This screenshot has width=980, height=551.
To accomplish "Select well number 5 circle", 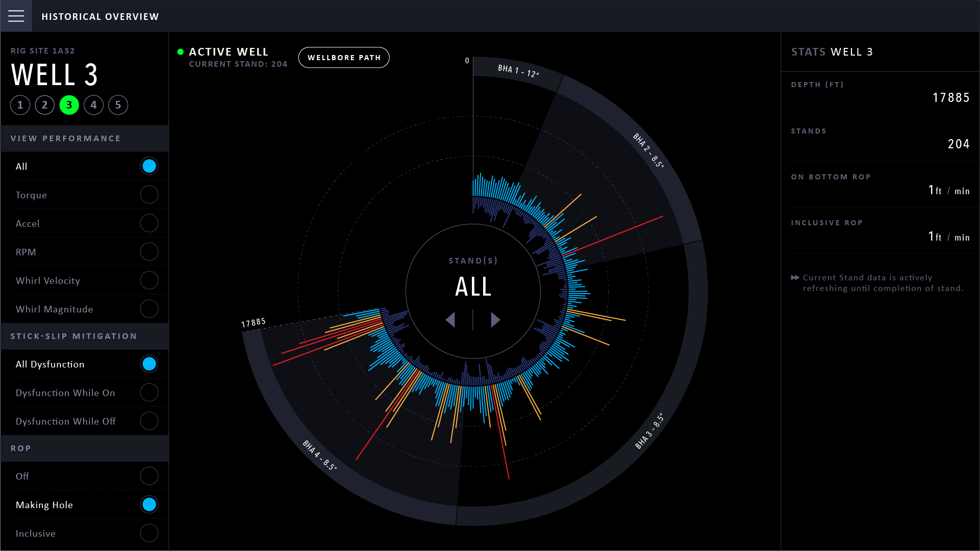I will (x=118, y=105).
